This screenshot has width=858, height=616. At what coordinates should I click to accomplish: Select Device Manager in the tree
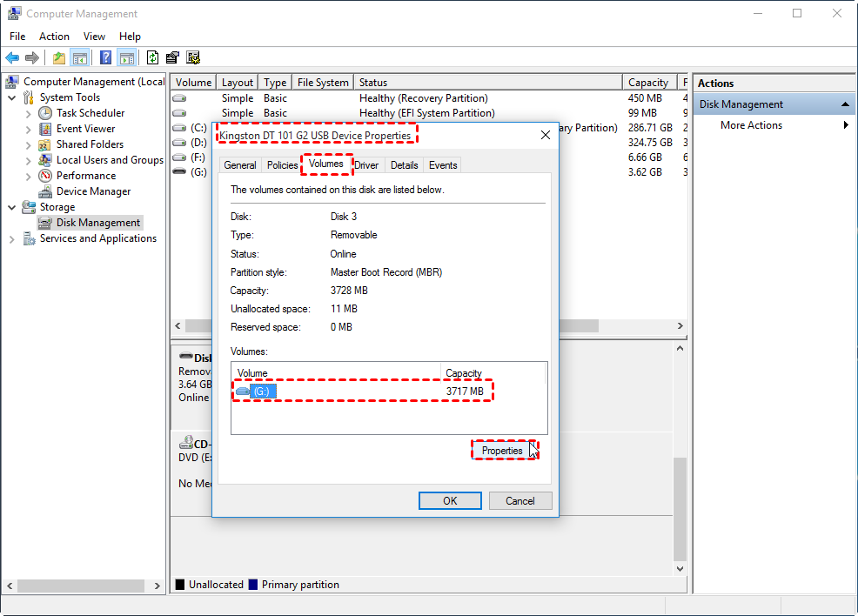(x=94, y=191)
